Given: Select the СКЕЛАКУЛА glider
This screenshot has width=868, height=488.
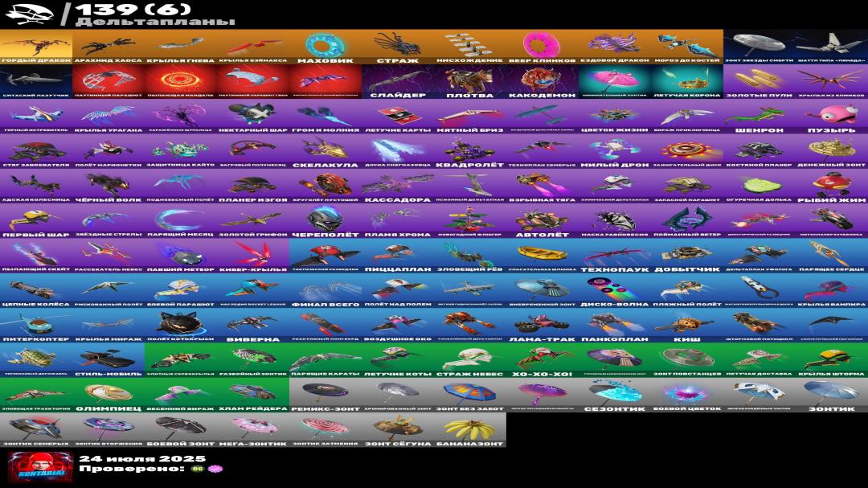Looking at the screenshot, I should pyautogui.click(x=325, y=152).
